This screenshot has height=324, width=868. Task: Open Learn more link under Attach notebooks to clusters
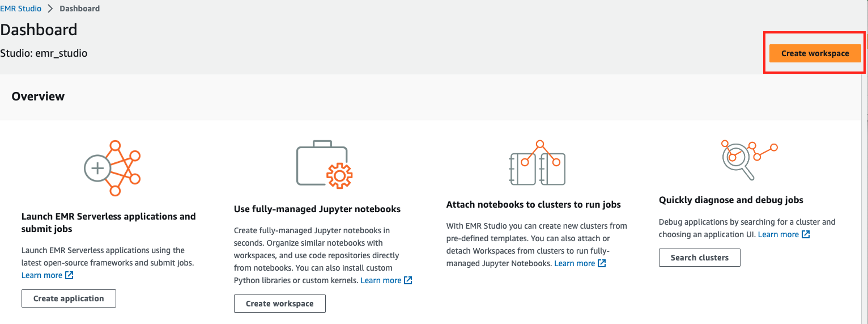(x=575, y=263)
